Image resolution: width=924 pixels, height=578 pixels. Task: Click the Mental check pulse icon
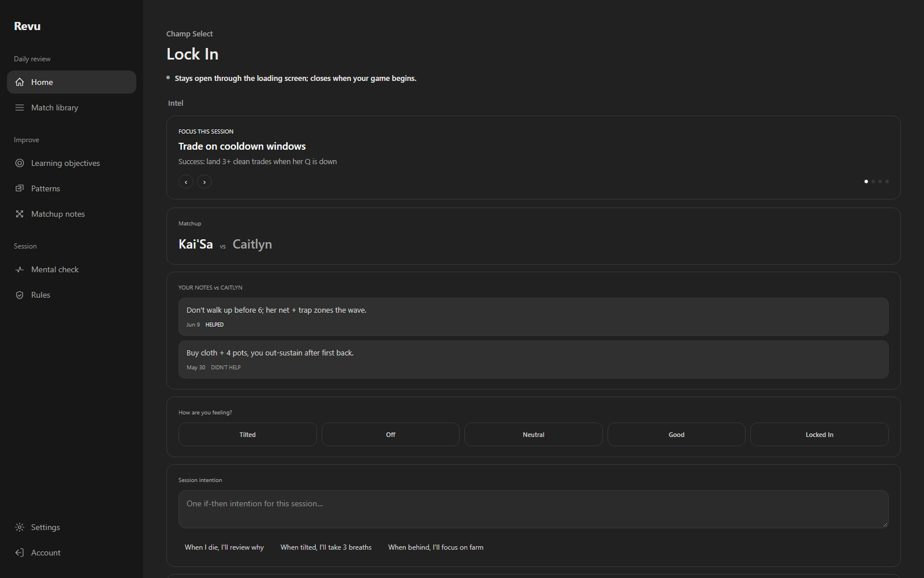(x=20, y=269)
